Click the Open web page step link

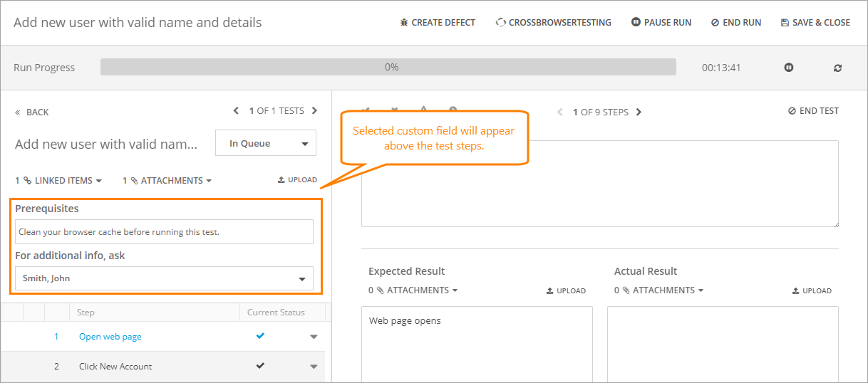(110, 337)
